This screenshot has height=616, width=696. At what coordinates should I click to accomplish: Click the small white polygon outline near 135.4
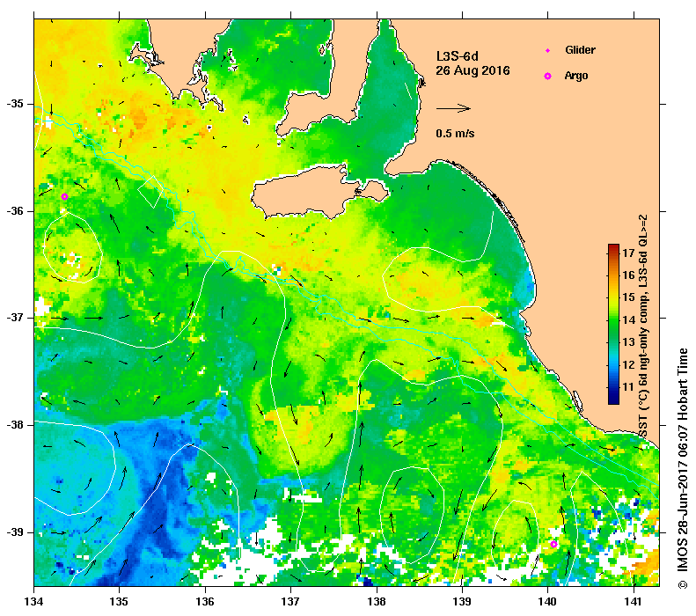tap(150, 191)
